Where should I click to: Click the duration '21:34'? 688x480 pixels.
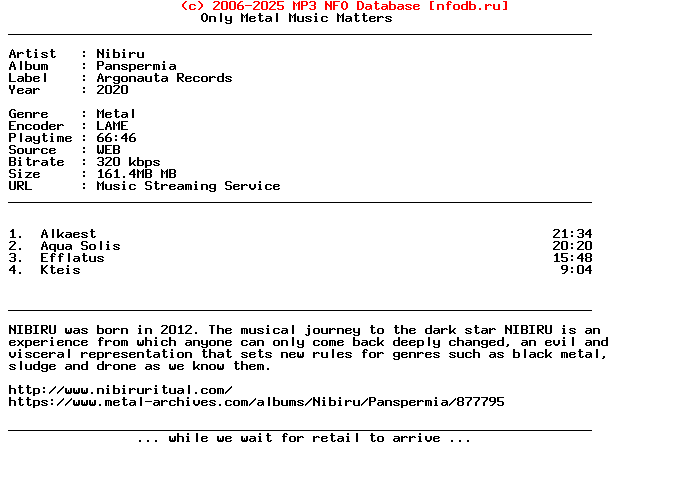click(x=572, y=234)
